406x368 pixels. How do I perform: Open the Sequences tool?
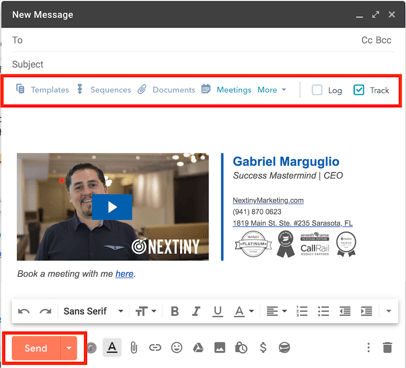(104, 90)
